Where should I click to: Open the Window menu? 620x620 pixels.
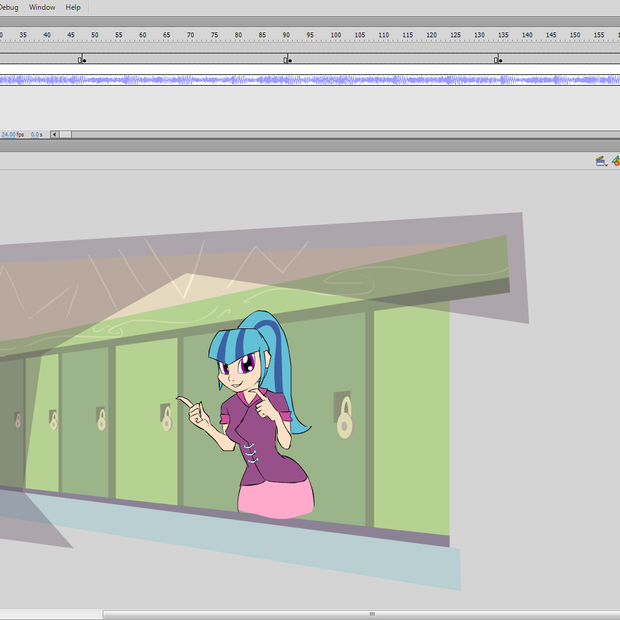click(x=42, y=7)
